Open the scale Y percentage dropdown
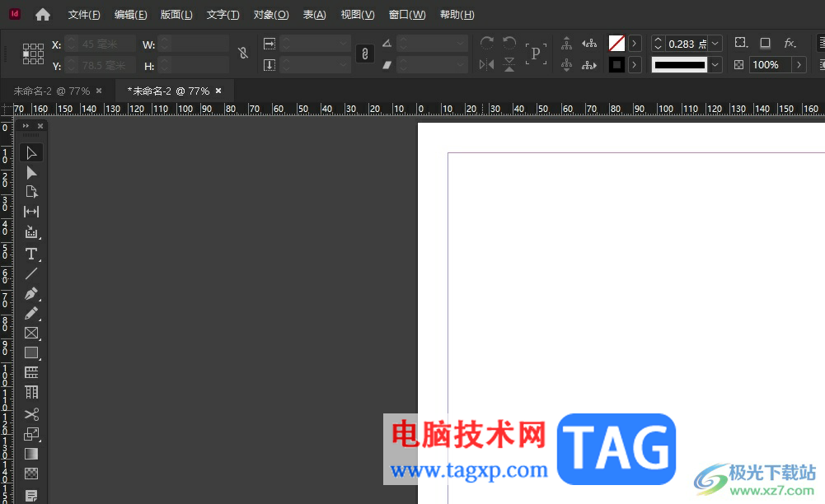The height and width of the screenshot is (504, 825). point(344,64)
